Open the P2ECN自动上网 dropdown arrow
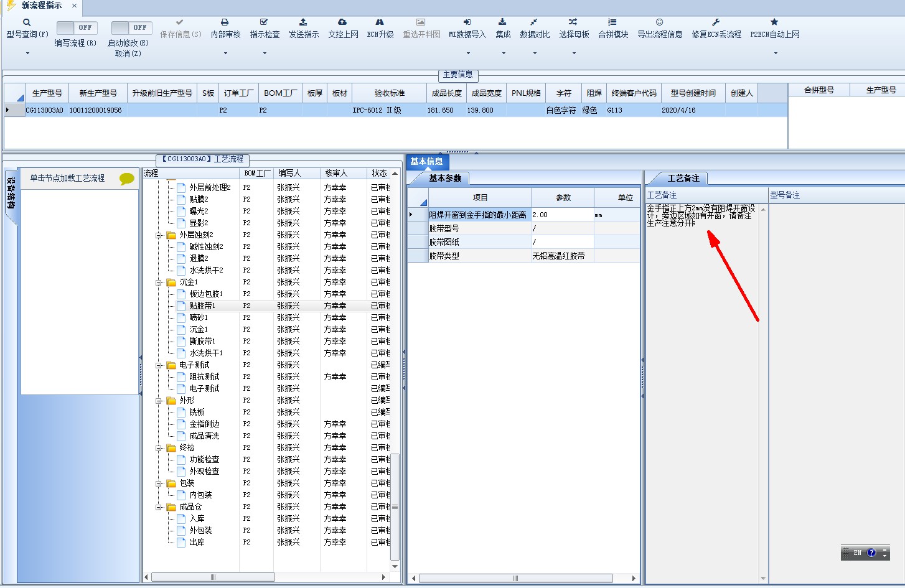The width and height of the screenshot is (905, 588). 776,54
